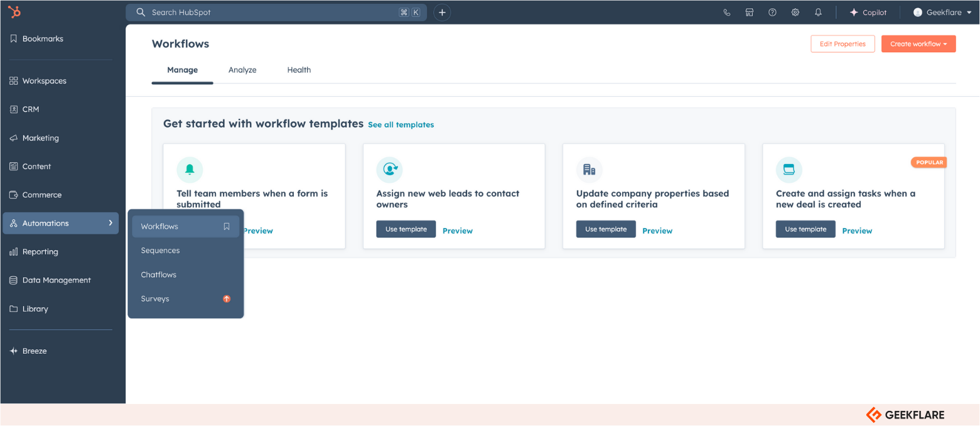Viewport: 980px width, 426px height.
Task: Use template for update company properties
Action: click(x=606, y=229)
